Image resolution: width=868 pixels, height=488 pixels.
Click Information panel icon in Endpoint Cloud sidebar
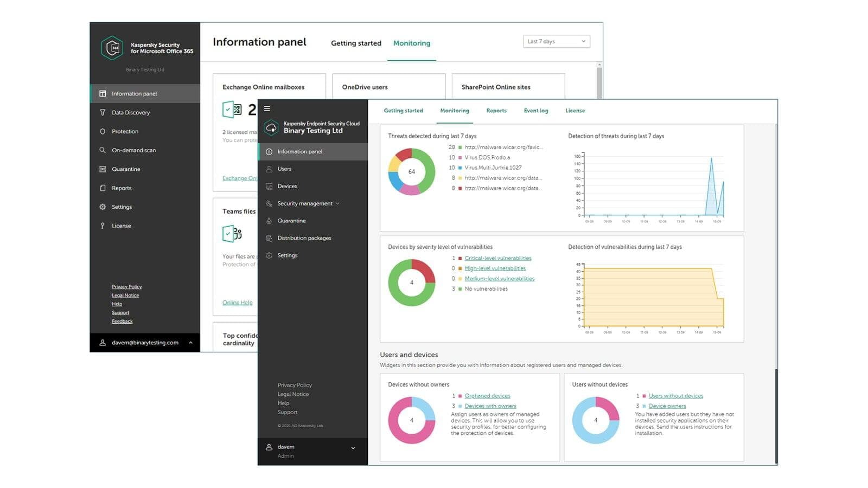[x=269, y=152]
